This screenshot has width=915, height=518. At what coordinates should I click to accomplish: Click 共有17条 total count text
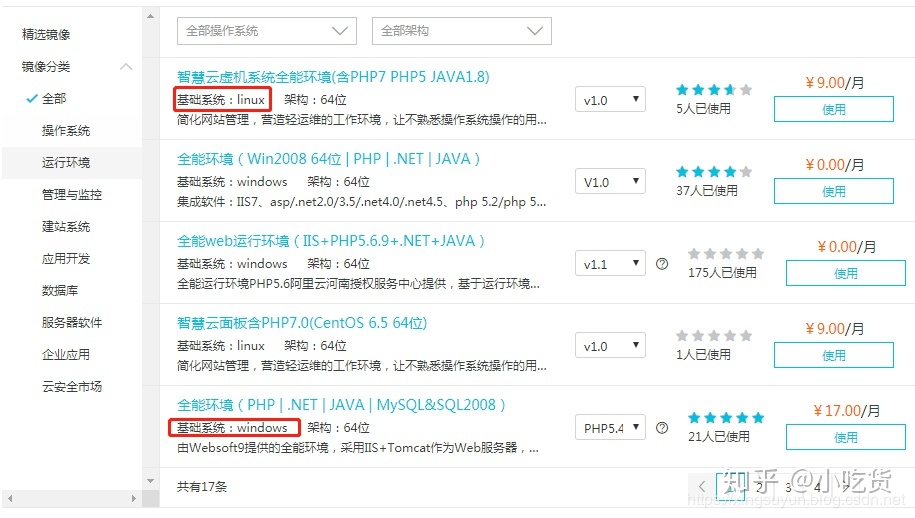coord(202,486)
